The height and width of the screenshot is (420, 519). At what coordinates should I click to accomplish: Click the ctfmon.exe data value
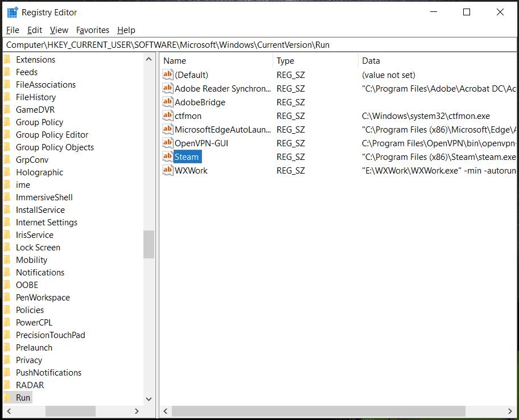[x=426, y=116]
